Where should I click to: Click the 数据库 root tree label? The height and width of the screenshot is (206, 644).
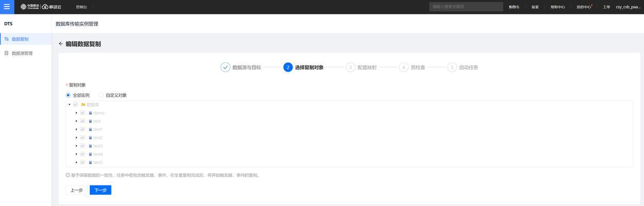click(x=93, y=105)
